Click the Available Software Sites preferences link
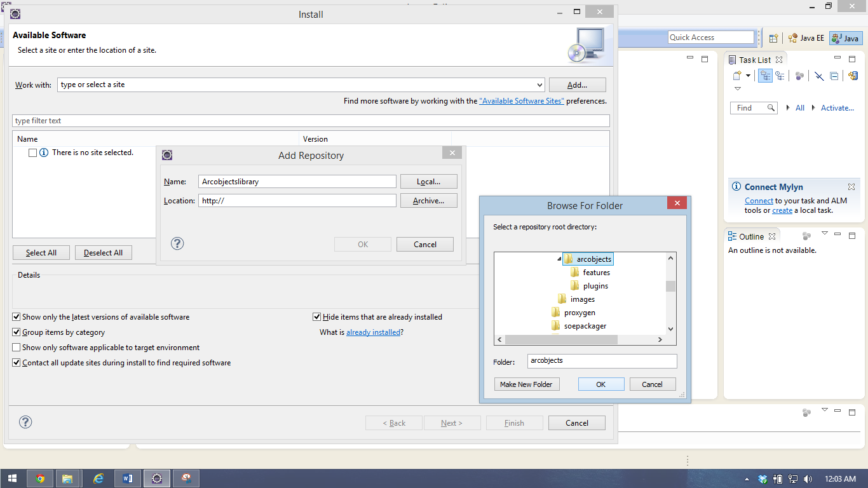The width and height of the screenshot is (868, 488). pos(521,100)
